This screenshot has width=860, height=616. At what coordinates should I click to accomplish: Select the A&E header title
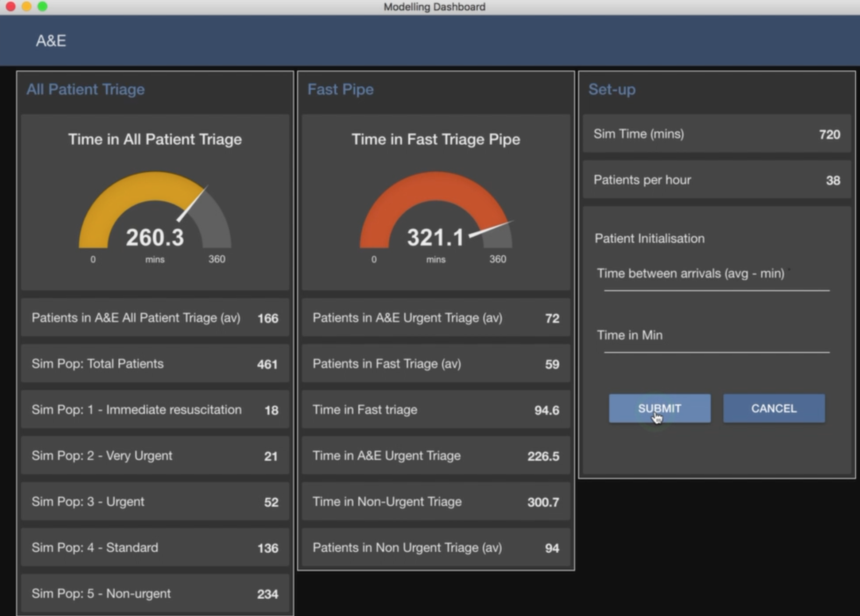tap(51, 41)
